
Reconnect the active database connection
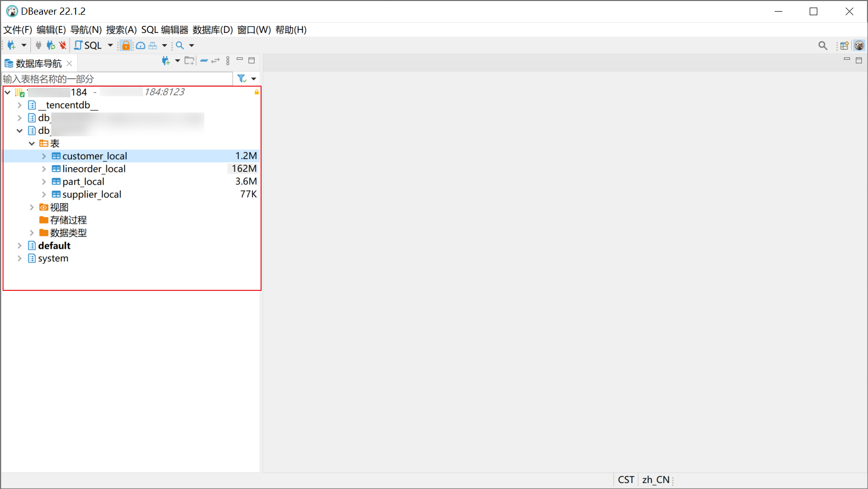pos(51,45)
